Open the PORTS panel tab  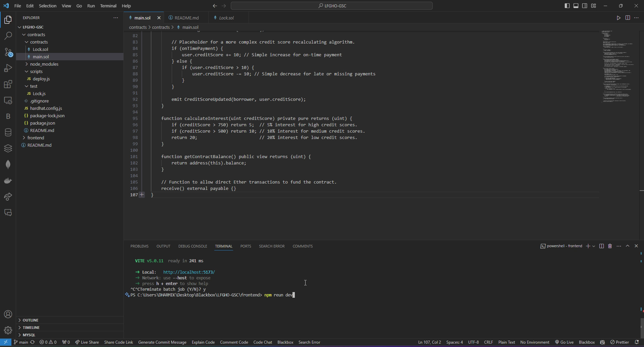pos(246,246)
